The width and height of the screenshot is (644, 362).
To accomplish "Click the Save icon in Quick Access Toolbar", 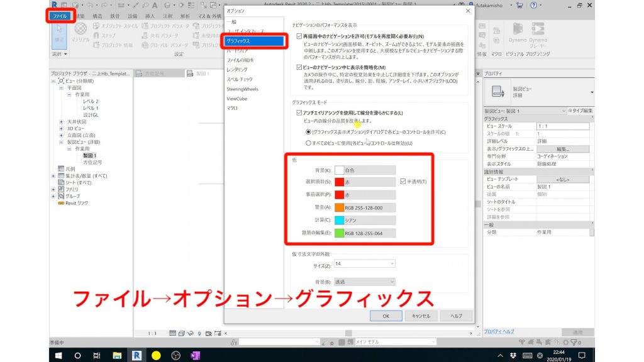I will [x=63, y=5].
